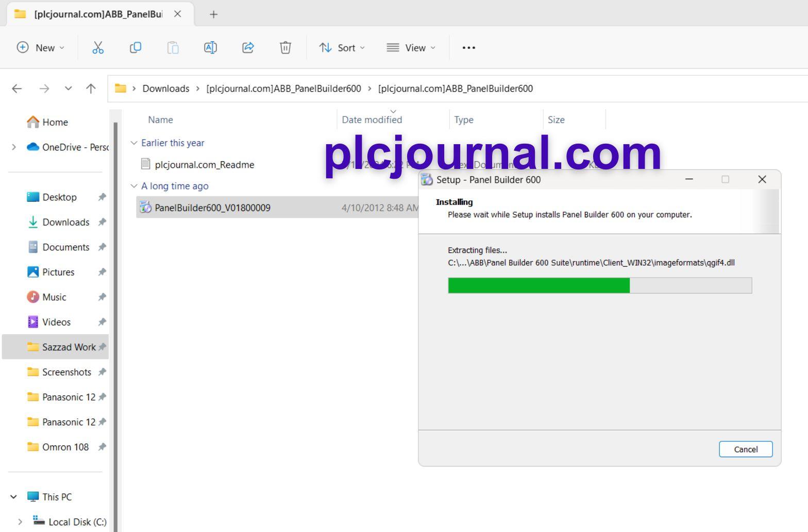The image size is (808, 532).
Task: Collapse the A long time ago group
Action: pyautogui.click(x=134, y=186)
